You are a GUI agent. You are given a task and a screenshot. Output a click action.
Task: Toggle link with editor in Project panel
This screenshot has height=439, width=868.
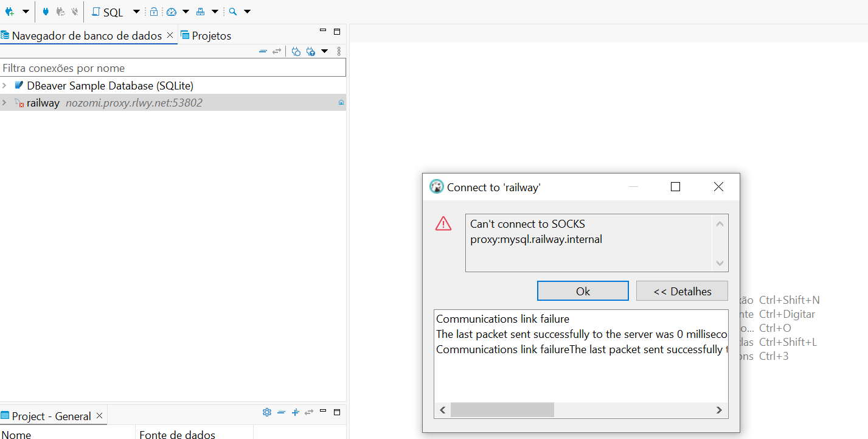pyautogui.click(x=309, y=412)
